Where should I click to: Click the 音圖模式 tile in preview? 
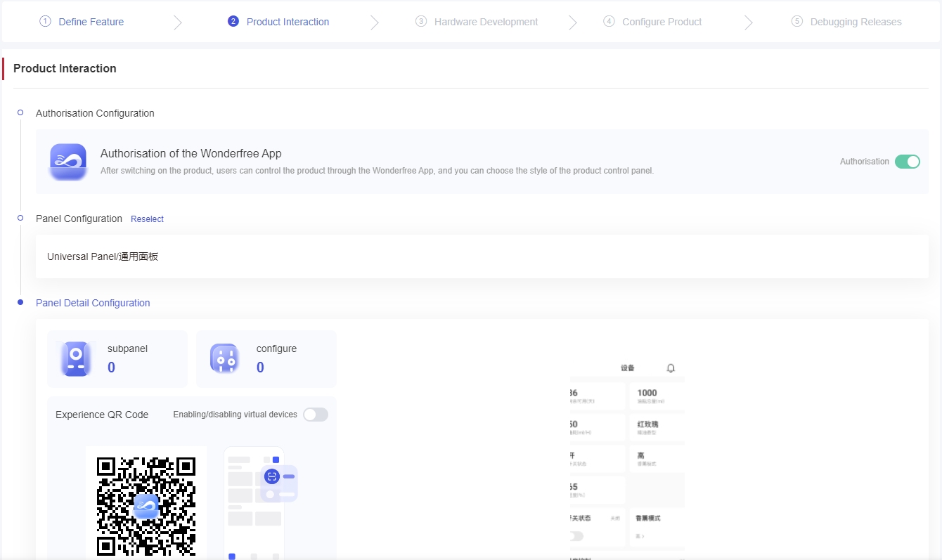[x=657, y=528]
